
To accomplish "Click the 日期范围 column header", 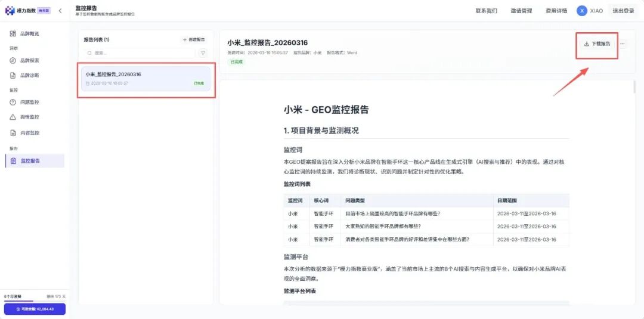I will tap(507, 201).
